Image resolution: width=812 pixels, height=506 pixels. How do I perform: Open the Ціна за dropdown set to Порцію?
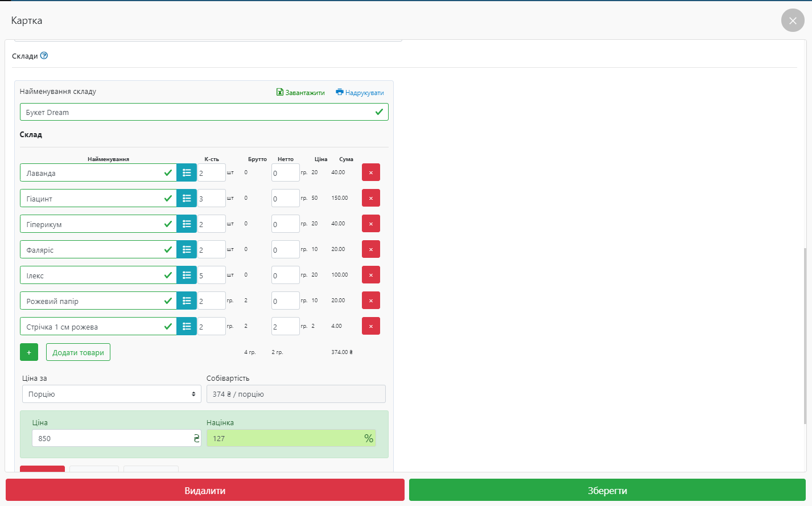(x=112, y=394)
